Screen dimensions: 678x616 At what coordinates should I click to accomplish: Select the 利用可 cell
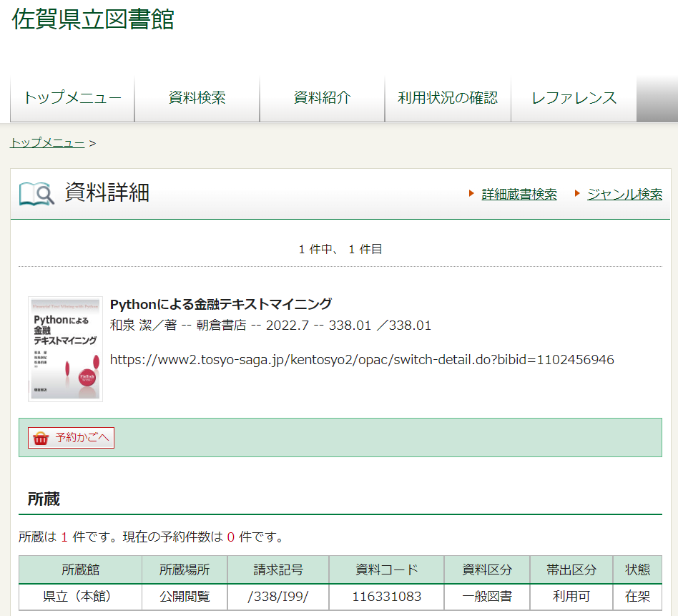tap(571, 597)
